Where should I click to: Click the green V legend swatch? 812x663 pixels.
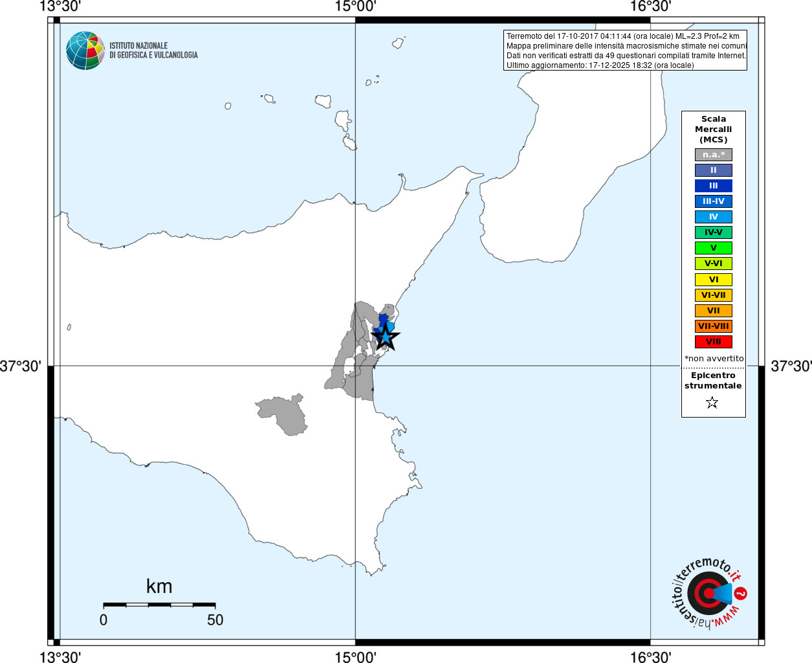[x=713, y=248]
